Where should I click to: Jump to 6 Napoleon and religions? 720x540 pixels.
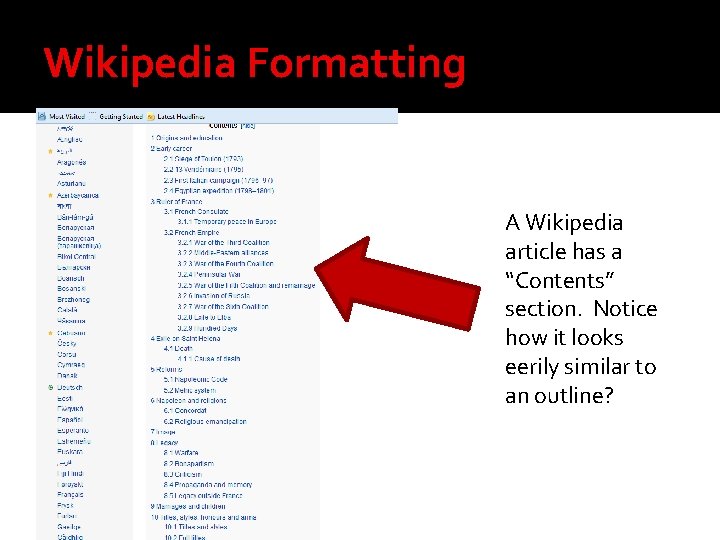[x=188, y=400]
